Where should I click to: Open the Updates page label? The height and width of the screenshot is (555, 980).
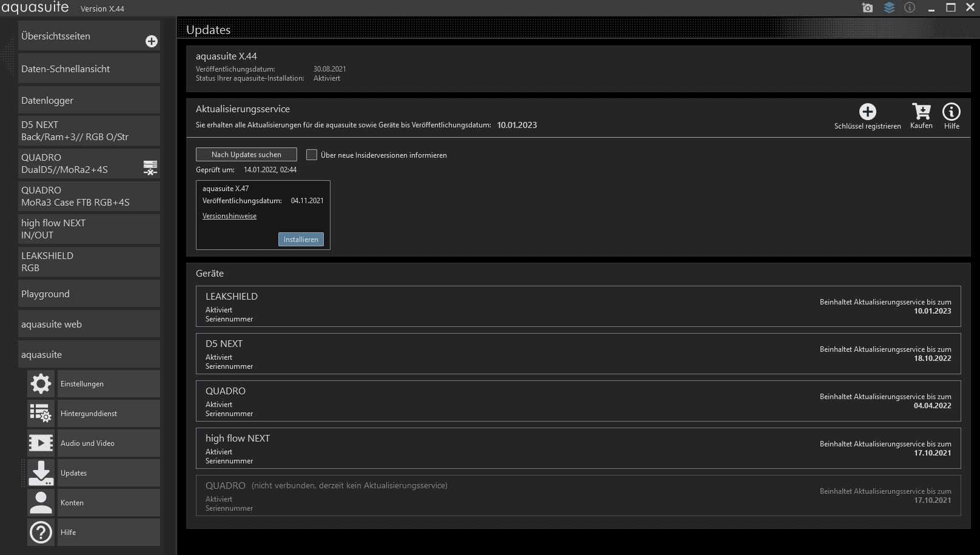tap(109, 473)
